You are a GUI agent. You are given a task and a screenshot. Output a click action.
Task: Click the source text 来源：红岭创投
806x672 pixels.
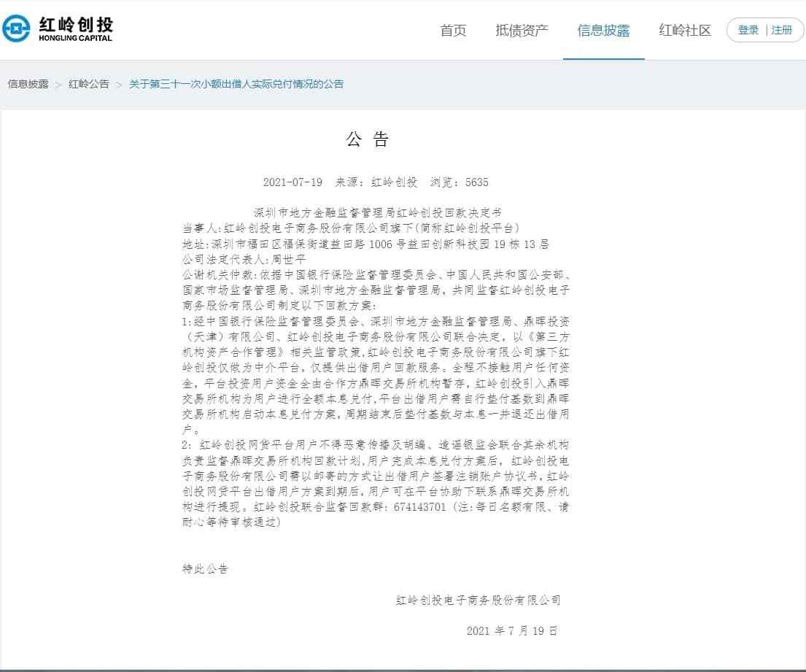pos(376,182)
